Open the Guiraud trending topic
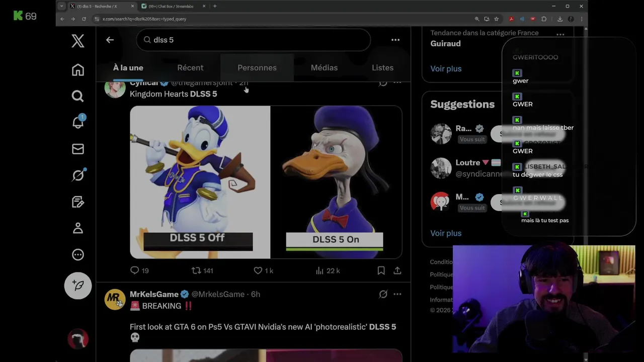 coord(446,43)
